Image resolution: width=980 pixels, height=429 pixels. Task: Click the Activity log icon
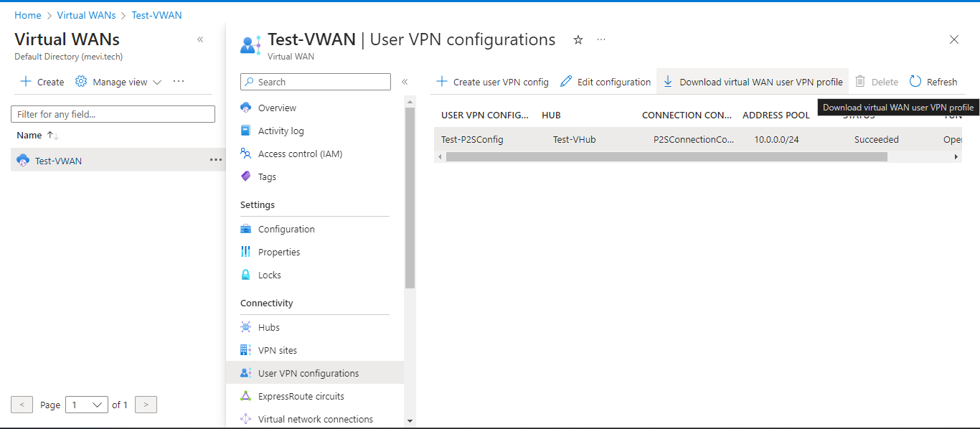tap(246, 131)
